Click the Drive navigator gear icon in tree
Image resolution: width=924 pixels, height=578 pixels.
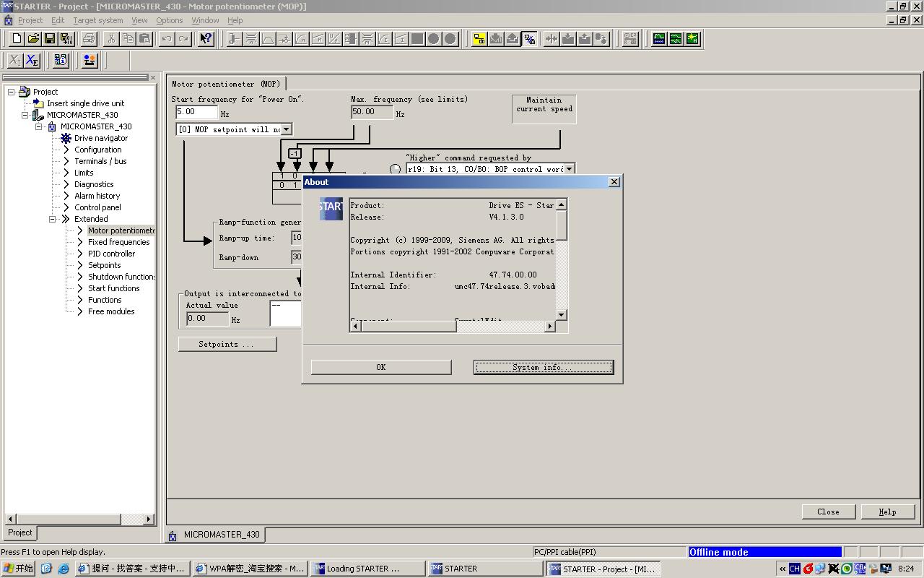point(66,138)
